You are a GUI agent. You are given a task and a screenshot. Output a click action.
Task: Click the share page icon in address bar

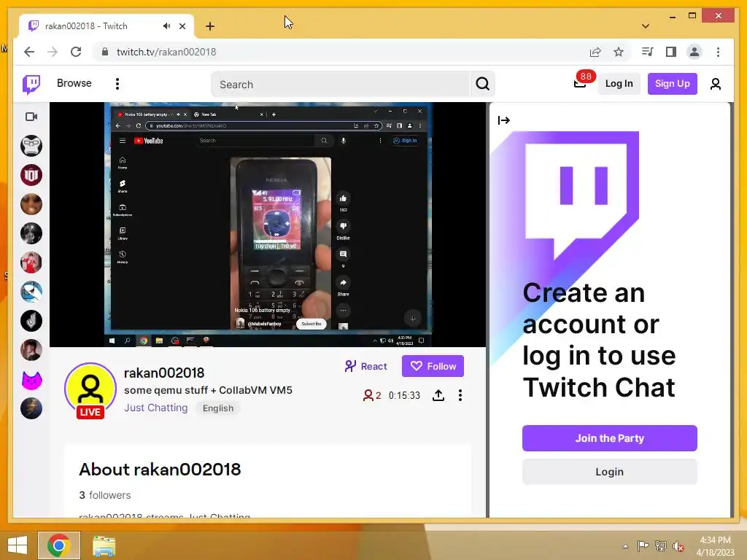[595, 52]
